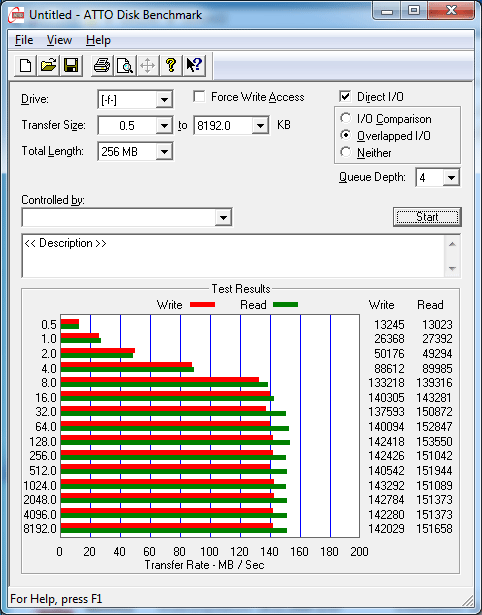
Task: Expand the Transfer Size maximum 8192.0 dropdown
Action: tap(260, 126)
